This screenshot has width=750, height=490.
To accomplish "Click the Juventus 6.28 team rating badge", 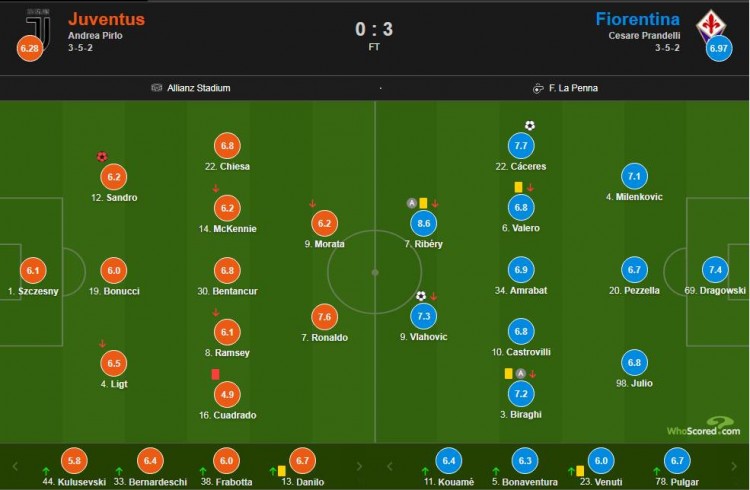I will click(29, 48).
